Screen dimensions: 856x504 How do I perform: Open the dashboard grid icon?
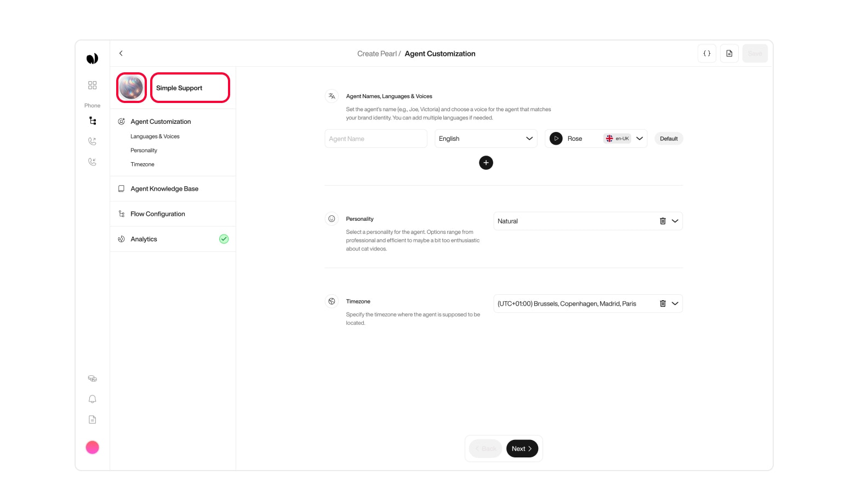[92, 85]
